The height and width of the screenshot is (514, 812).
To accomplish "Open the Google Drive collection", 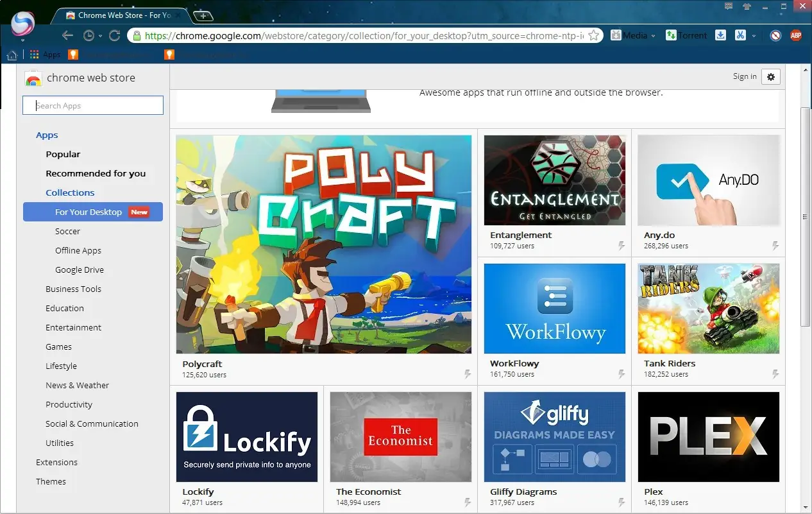I will pos(80,270).
